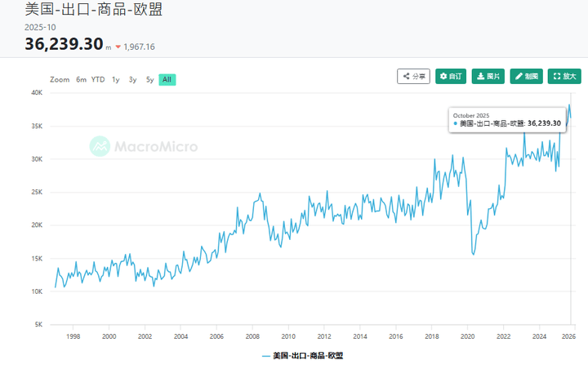Click the 2020 label on x-axis

pos(467,336)
